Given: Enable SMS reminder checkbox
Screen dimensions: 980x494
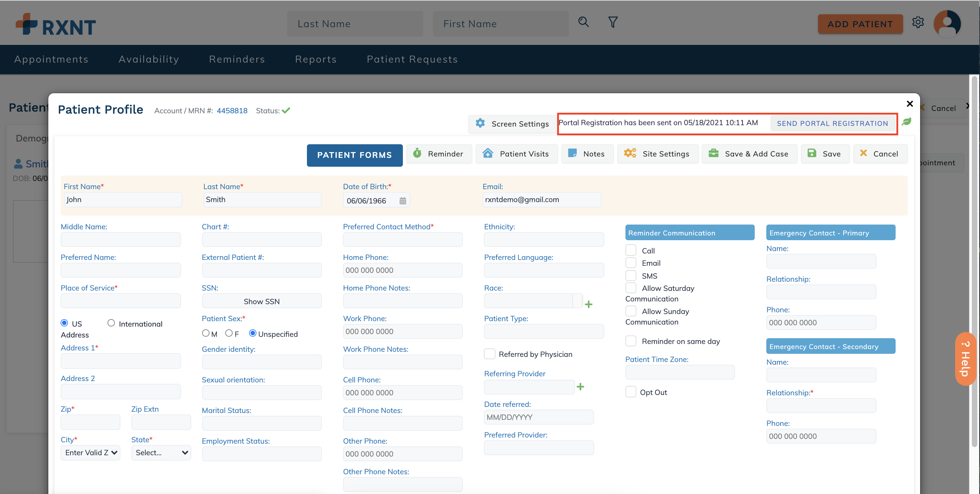Looking at the screenshot, I should 631,275.
